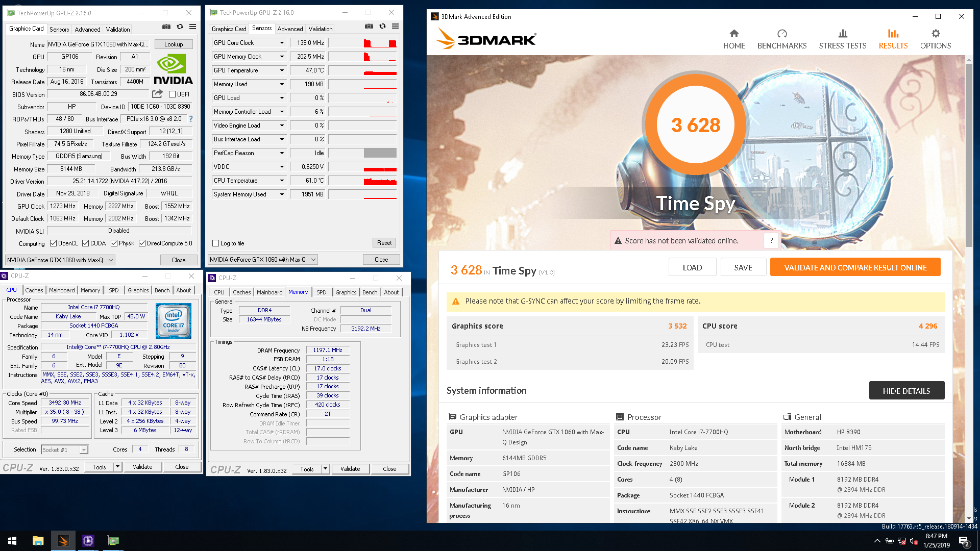Screen dimensions: 980x551
Task: Click screenshot camera icon in GPU-Z Sensors window
Action: point(369,26)
